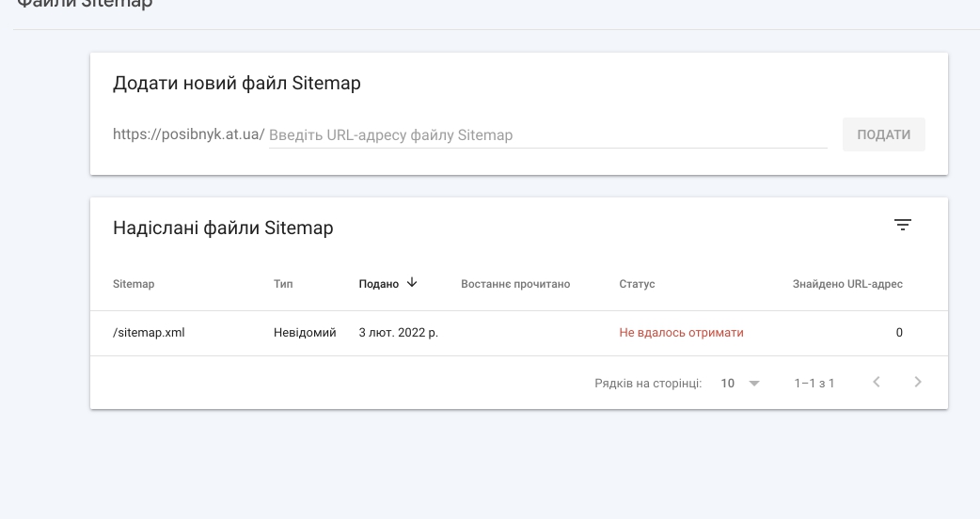This screenshot has width=980, height=519.
Task: Focus the sitemap URL input field
Action: pyautogui.click(x=546, y=135)
